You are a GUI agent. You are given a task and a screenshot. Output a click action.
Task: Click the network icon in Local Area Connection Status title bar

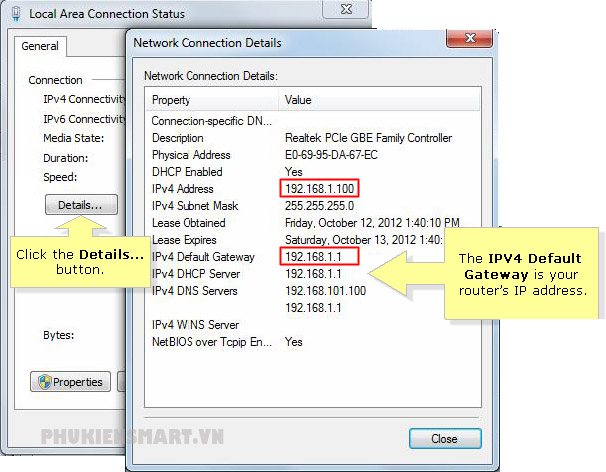point(16,14)
